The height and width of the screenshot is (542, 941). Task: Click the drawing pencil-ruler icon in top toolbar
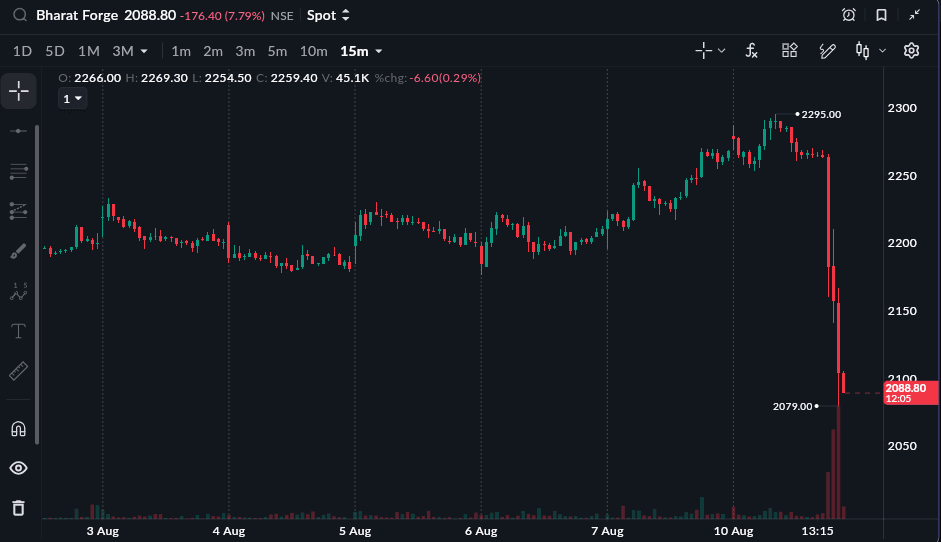tap(828, 51)
